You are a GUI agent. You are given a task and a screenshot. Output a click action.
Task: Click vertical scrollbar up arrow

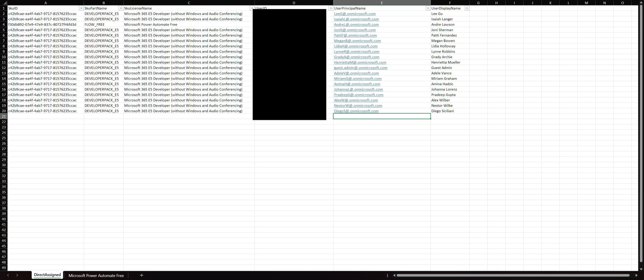(x=641, y=3)
